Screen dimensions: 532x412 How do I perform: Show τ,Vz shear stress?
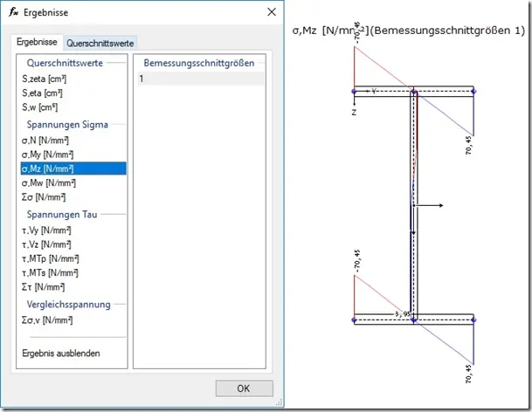(x=46, y=244)
